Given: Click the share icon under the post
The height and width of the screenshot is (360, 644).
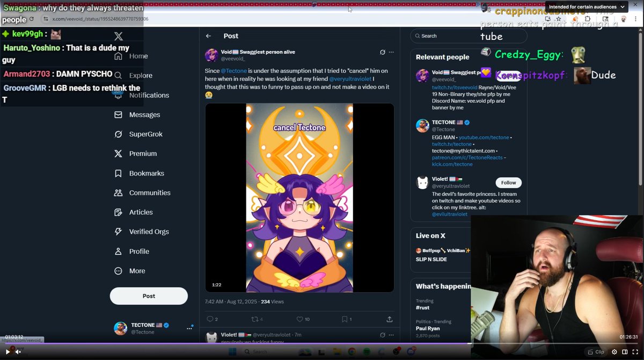Looking at the screenshot, I should (x=390, y=319).
